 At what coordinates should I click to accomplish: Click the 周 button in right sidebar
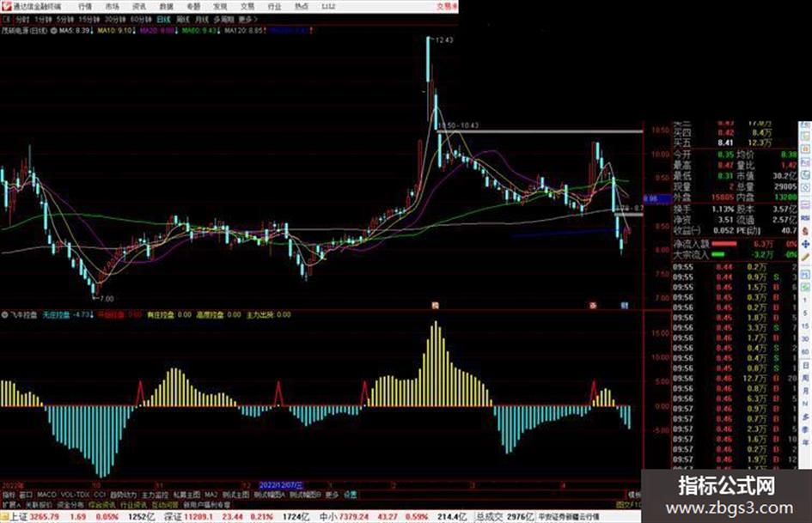click(805, 379)
